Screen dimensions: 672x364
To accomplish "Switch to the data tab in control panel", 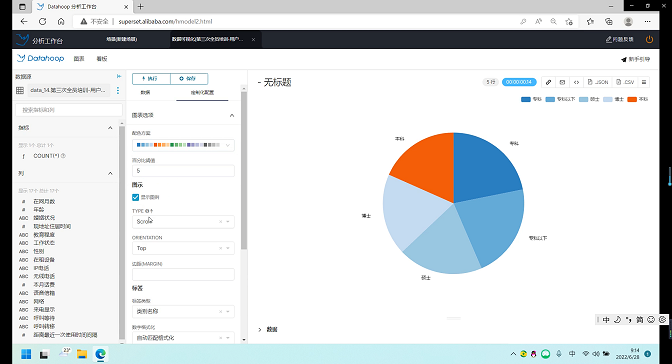I will (145, 93).
